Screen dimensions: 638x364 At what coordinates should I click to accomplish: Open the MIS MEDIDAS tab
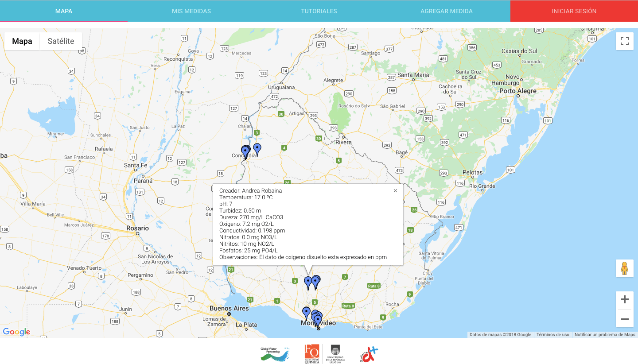pos(191,11)
